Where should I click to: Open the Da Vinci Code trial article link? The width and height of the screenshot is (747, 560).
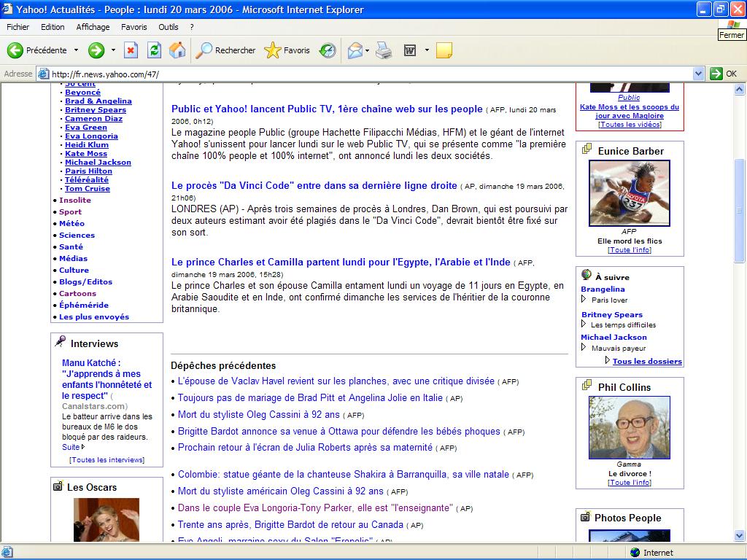pyautogui.click(x=314, y=186)
